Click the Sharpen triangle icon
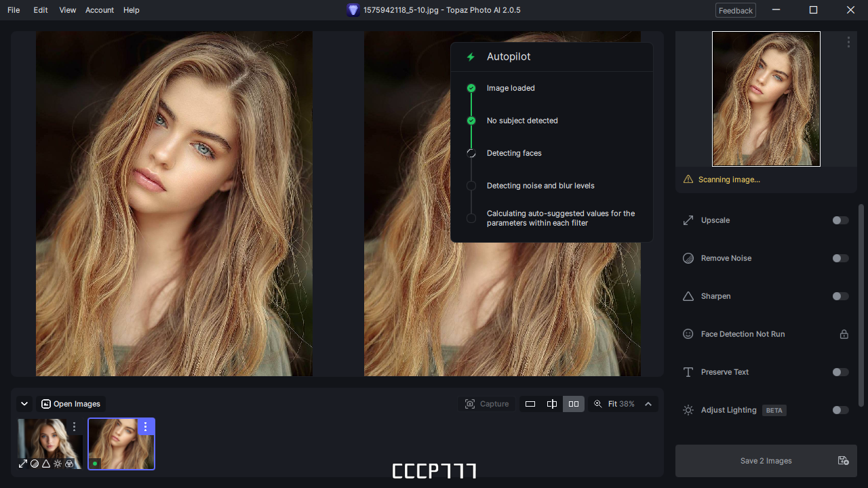The height and width of the screenshot is (488, 868). click(x=688, y=296)
